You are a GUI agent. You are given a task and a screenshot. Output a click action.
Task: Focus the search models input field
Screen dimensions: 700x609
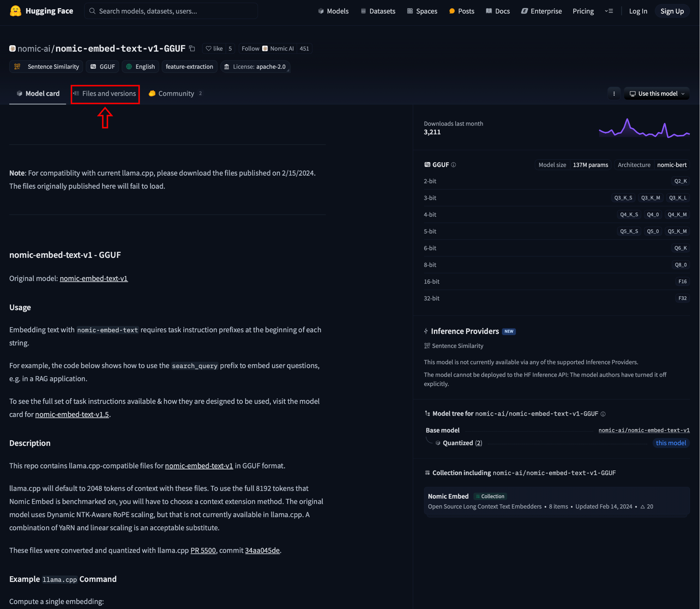coord(171,11)
